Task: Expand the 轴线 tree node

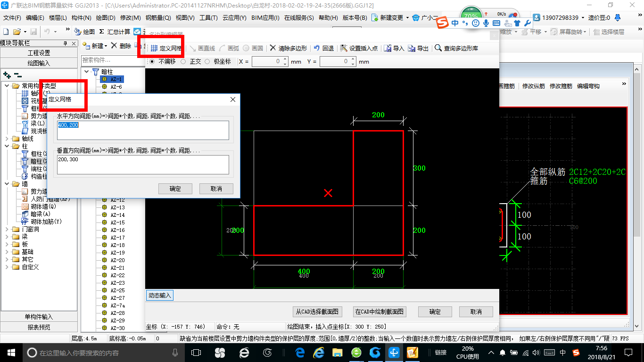Action: (7, 139)
